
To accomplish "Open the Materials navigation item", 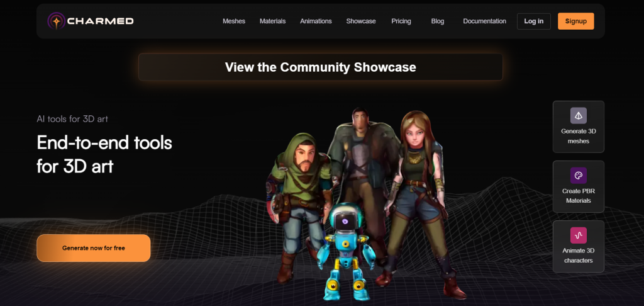I will pyautogui.click(x=272, y=21).
